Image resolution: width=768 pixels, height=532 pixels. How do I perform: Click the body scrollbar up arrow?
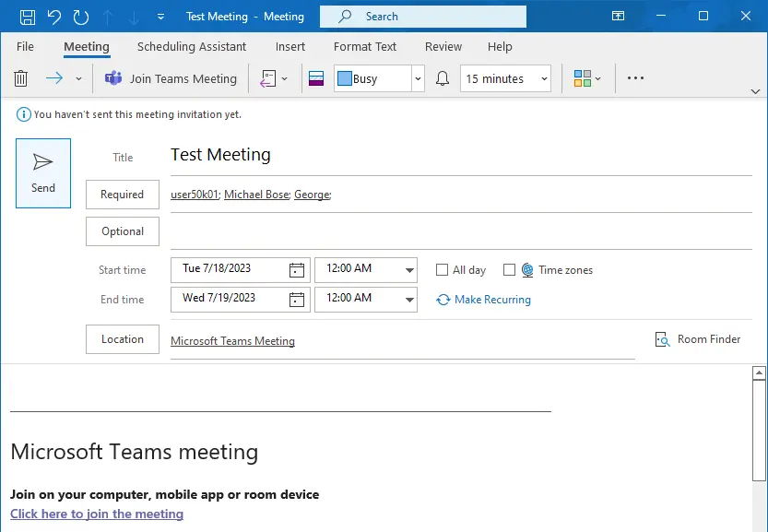pos(759,373)
